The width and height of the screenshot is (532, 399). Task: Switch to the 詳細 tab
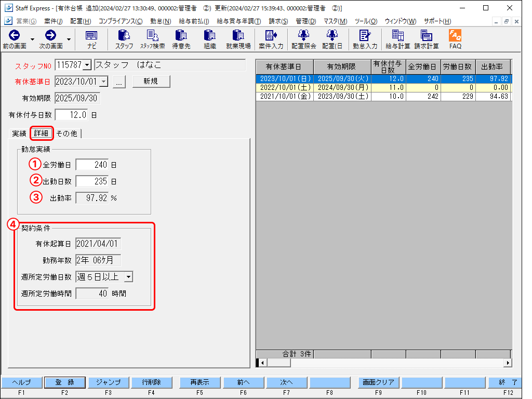(x=42, y=134)
